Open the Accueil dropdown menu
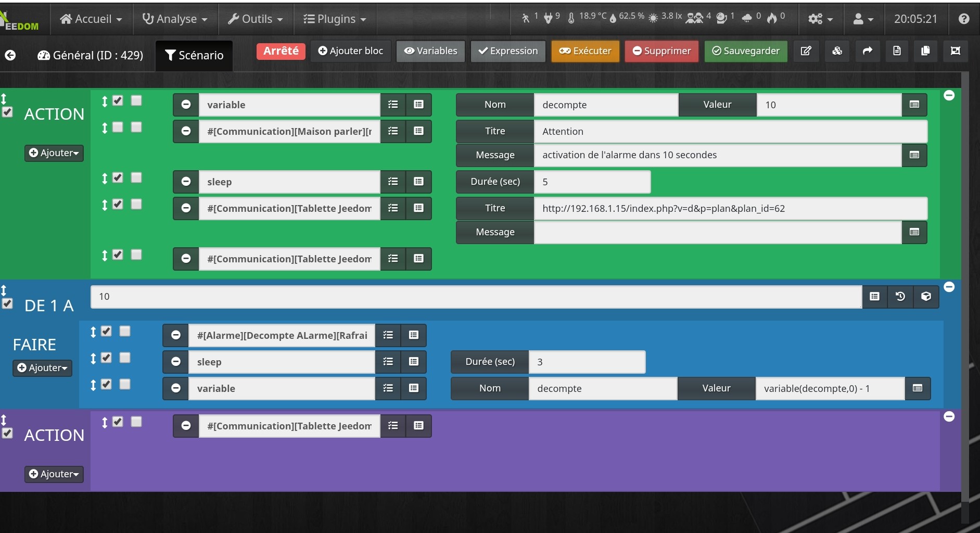Viewport: 980px width, 533px height. click(x=91, y=19)
